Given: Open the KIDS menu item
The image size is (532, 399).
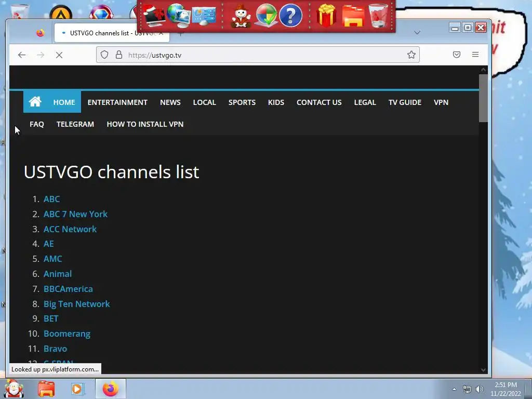Looking at the screenshot, I should [x=276, y=102].
